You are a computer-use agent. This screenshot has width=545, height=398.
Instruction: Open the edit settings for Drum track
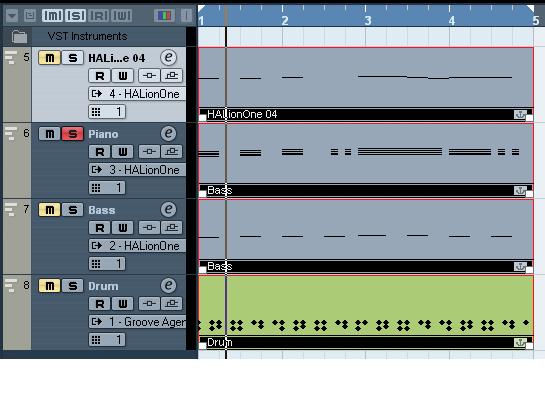(x=169, y=285)
